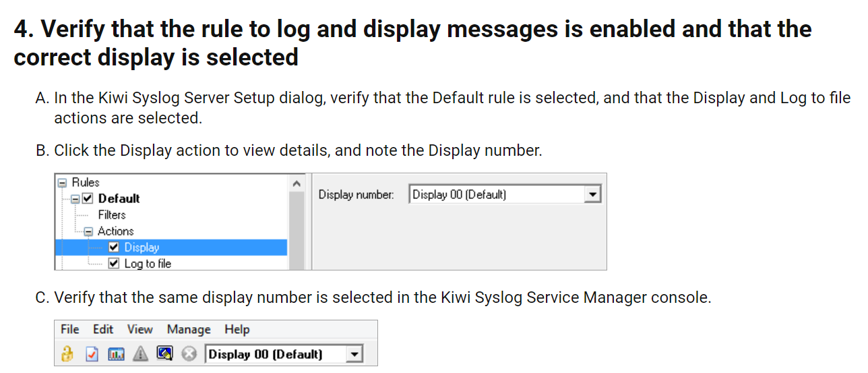Collapse the Actions tree node
The image size is (868, 373).
[x=88, y=231]
